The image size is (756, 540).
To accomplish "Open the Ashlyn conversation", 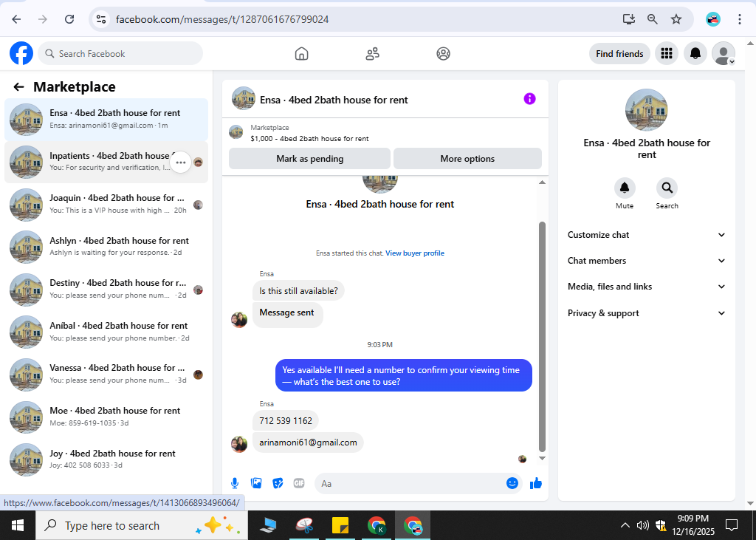I will [x=106, y=247].
